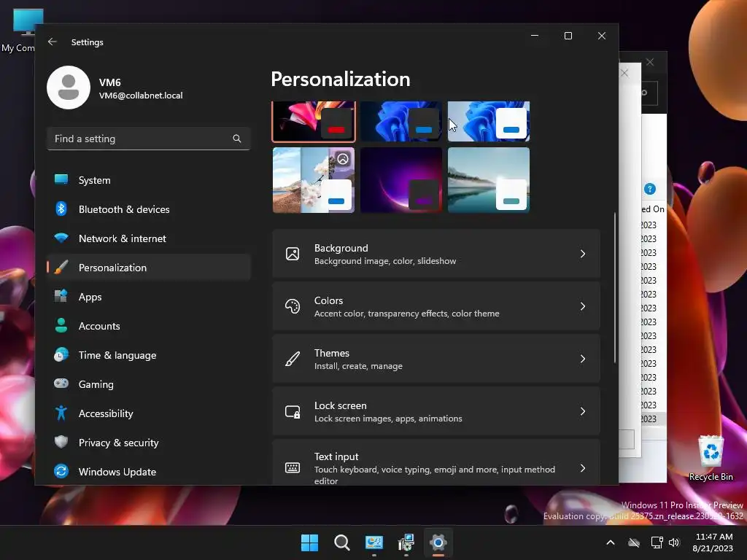Click the Text input keyboard icon
This screenshot has height=560, width=747.
pyautogui.click(x=293, y=467)
